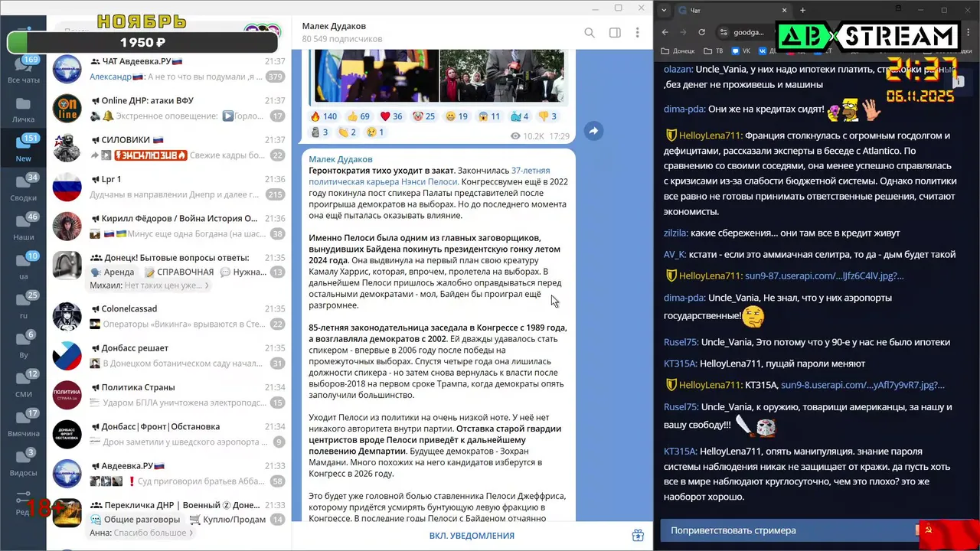Open the Online ДНР: атаки ВФУ channel
The height and width of the screenshot is (551, 980).
click(168, 108)
